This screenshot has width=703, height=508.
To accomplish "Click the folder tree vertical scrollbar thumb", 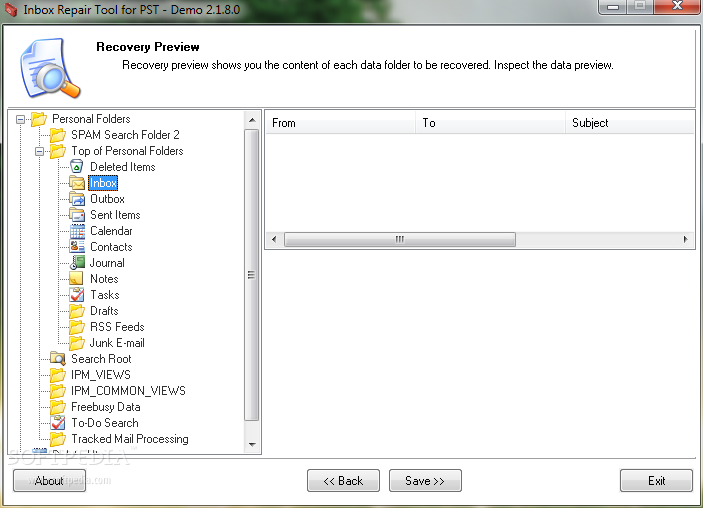I will coord(252,275).
